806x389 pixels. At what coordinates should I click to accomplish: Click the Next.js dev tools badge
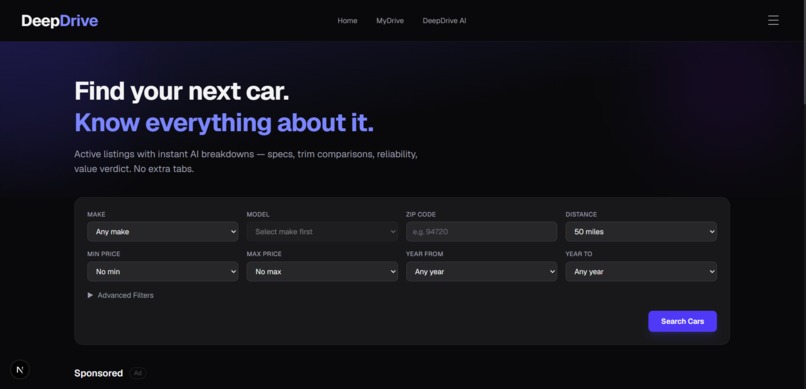pos(20,369)
